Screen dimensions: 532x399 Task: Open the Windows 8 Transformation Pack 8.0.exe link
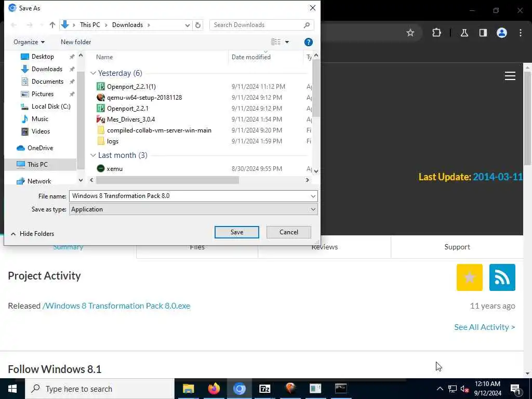coord(116,306)
